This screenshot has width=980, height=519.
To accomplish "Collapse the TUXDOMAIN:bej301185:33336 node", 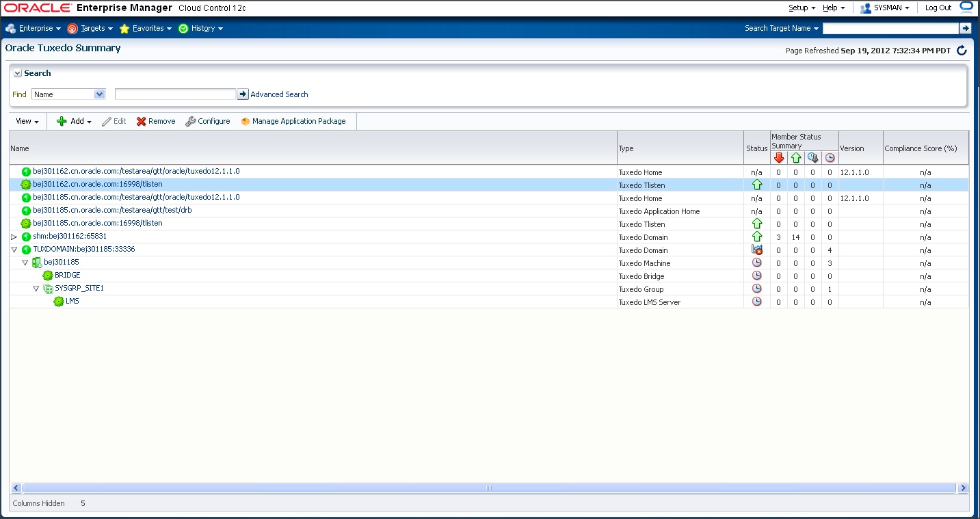I will (x=14, y=250).
